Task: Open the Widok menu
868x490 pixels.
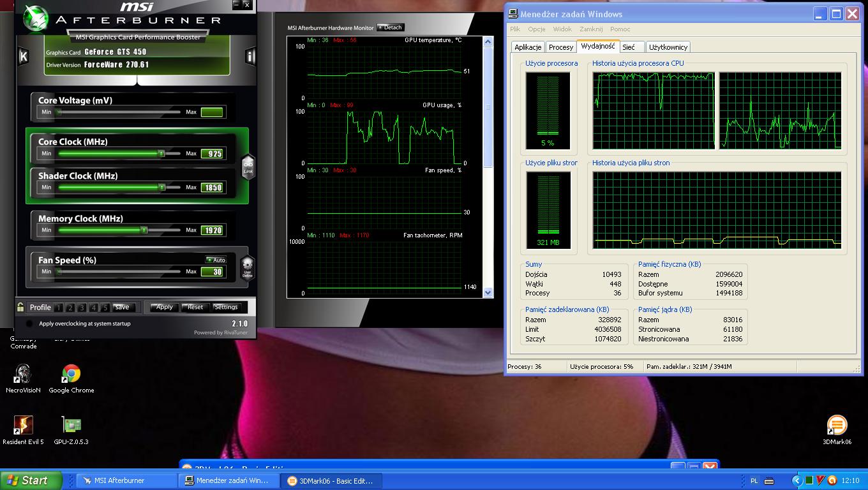Action: (562, 29)
